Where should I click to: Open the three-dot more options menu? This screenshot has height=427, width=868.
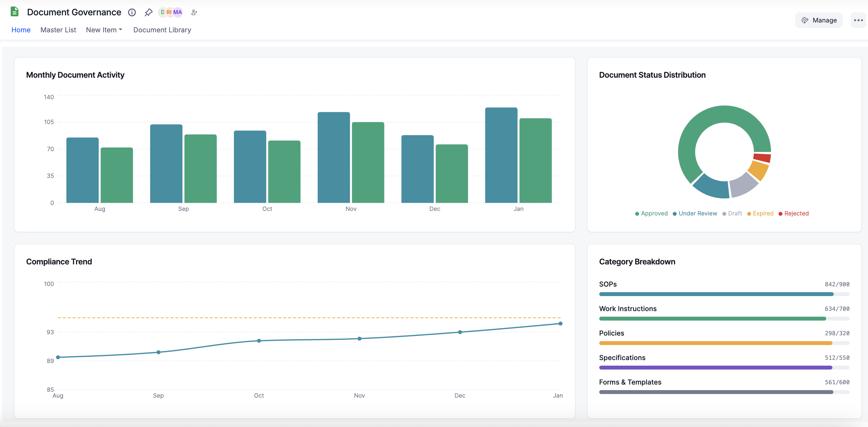[x=858, y=20]
